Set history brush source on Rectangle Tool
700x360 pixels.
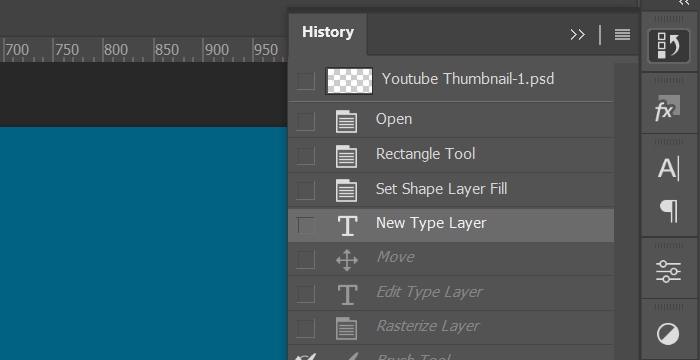point(305,156)
